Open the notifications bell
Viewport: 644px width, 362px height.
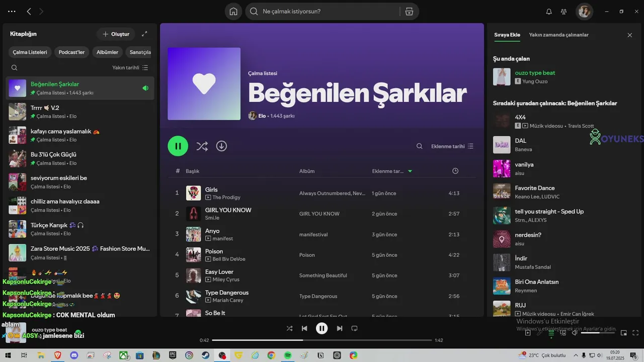tap(549, 12)
